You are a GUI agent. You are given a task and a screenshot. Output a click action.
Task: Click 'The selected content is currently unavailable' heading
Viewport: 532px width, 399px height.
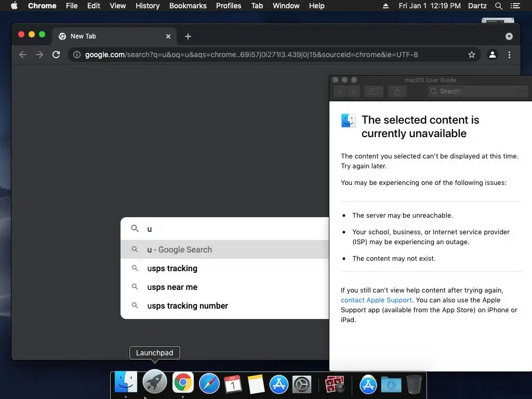pos(420,127)
